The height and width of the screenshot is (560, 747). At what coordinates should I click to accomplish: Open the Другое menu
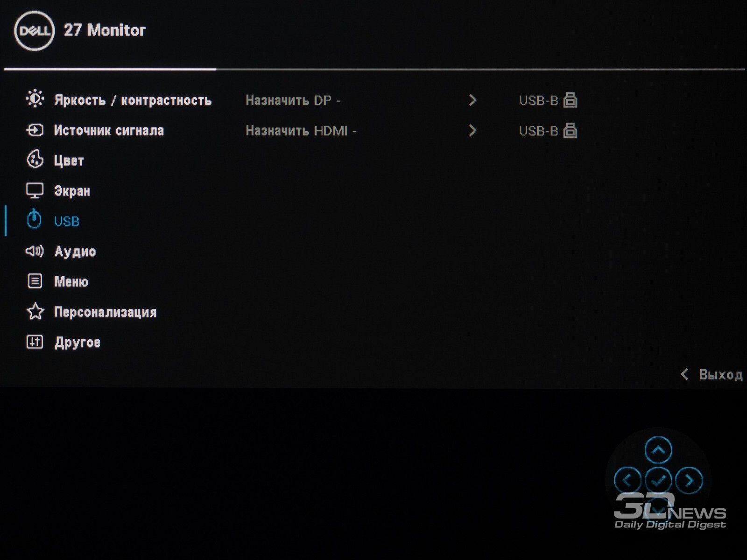[x=77, y=342]
